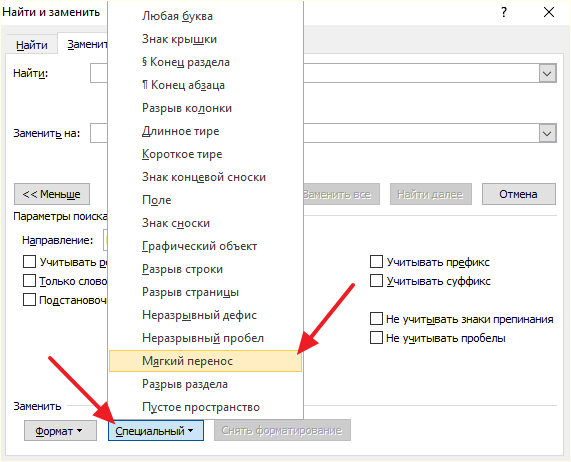Viewport: 571px width, 462px height.
Task: Open the Формат dropdown button
Action: (60, 431)
